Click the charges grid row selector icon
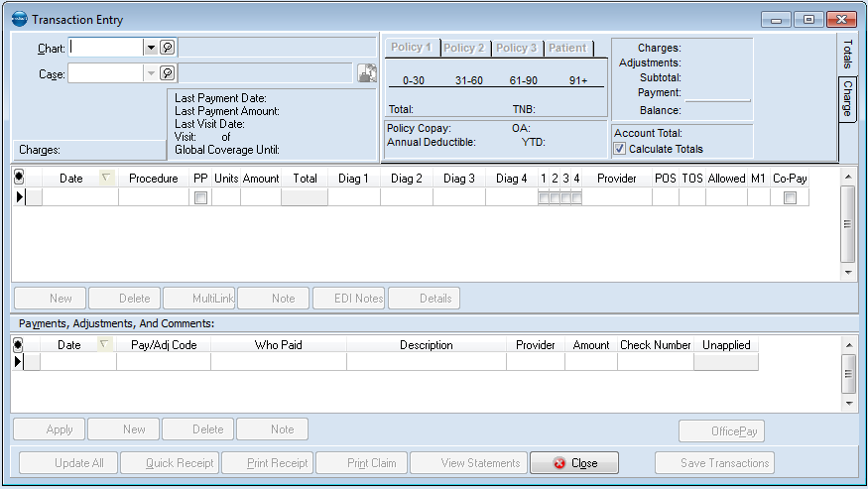 [x=19, y=178]
